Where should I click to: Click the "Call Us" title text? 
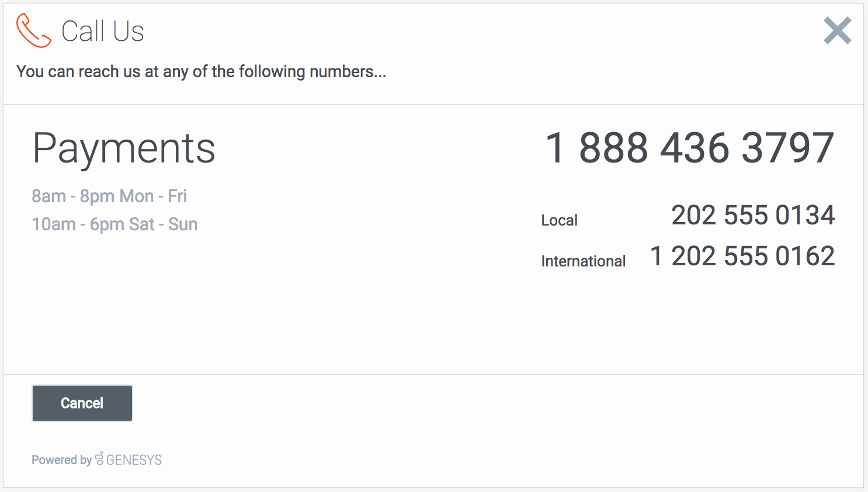click(102, 32)
